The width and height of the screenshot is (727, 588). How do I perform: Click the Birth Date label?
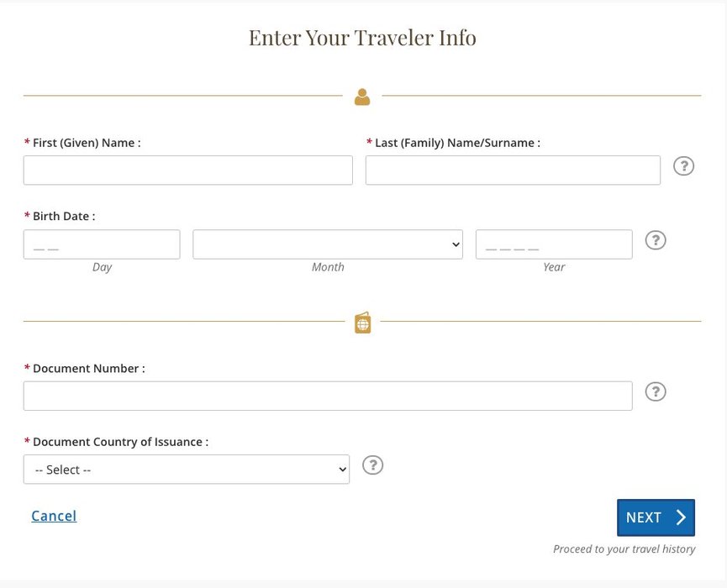63,216
